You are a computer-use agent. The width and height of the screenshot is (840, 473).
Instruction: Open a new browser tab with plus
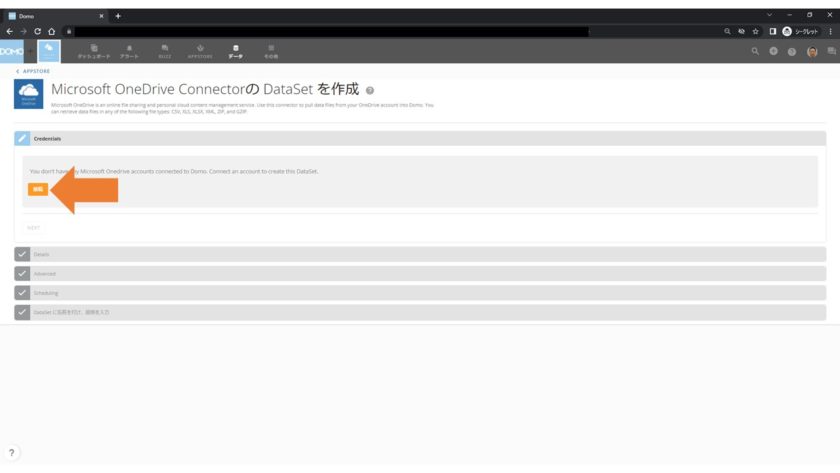[x=118, y=16]
